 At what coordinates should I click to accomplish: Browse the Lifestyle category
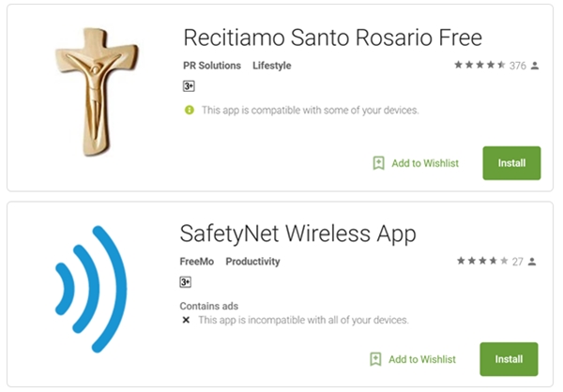272,66
